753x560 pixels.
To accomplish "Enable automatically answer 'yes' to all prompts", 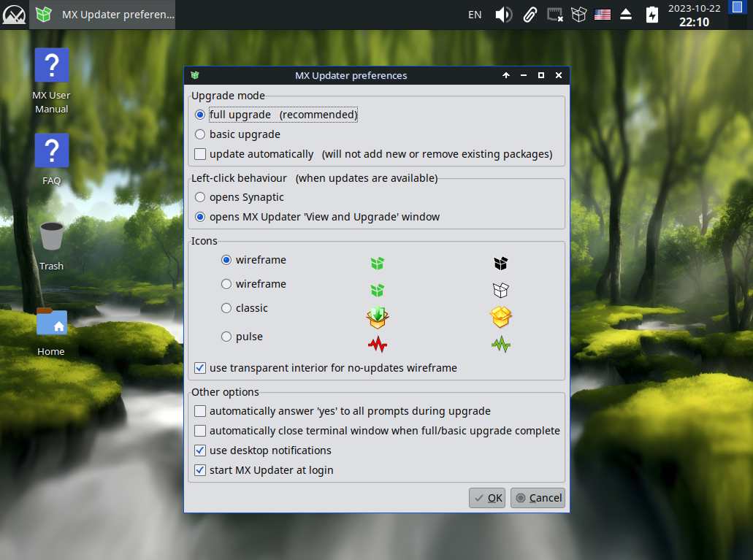I will coord(343,411).
